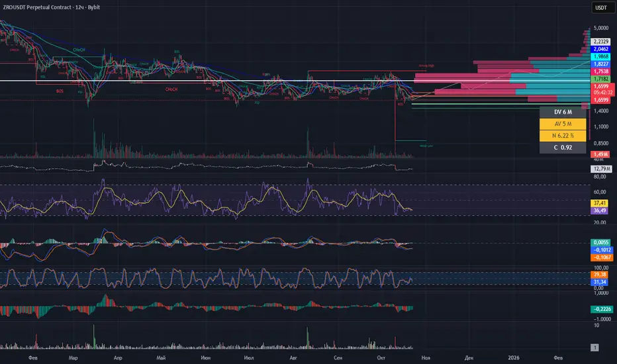
Task: Click the DV 6 M table cell
Action: click(x=563, y=112)
